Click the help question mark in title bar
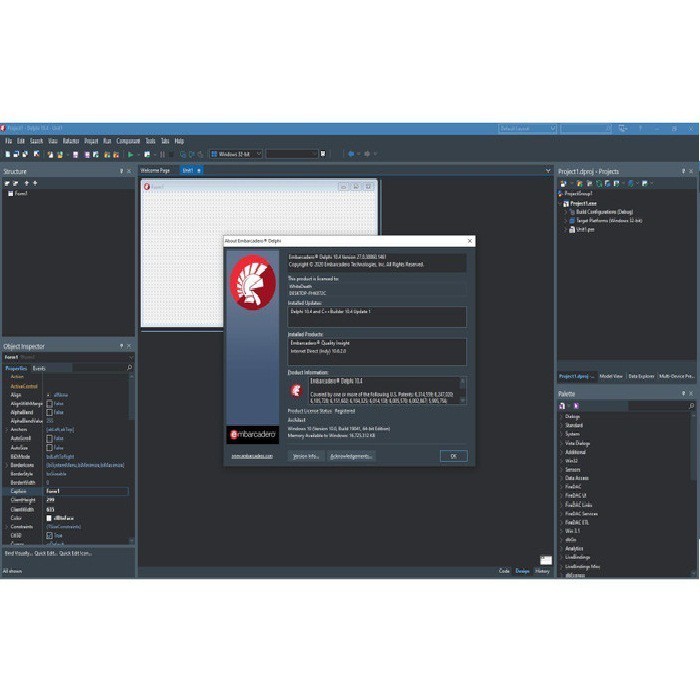Screen dimensions: 700x700 click(640, 129)
